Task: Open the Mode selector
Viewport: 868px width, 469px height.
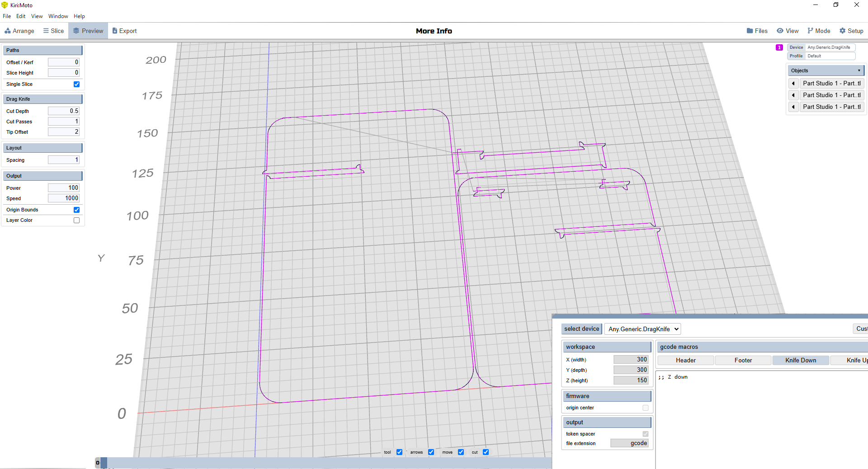Action: click(819, 31)
